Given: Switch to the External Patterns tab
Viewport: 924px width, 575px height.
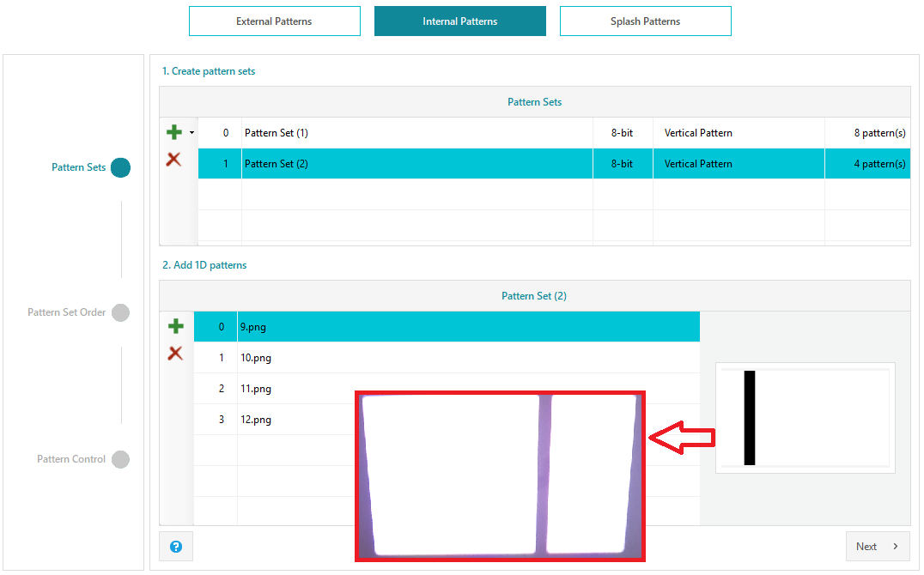Looking at the screenshot, I should coord(274,21).
